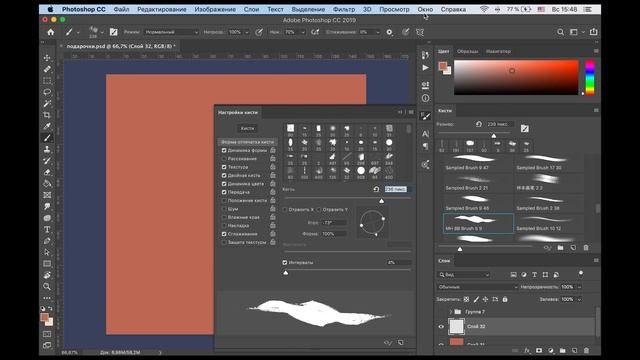This screenshot has height=360, width=640.
Task: Delete brush using Brushes panel trash icon
Action: (586, 248)
